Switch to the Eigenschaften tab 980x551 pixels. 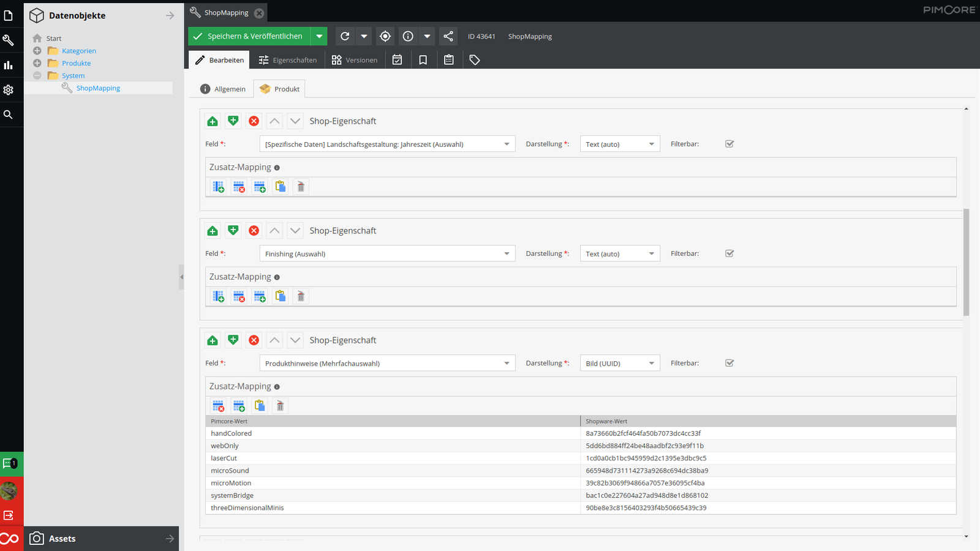click(x=288, y=60)
